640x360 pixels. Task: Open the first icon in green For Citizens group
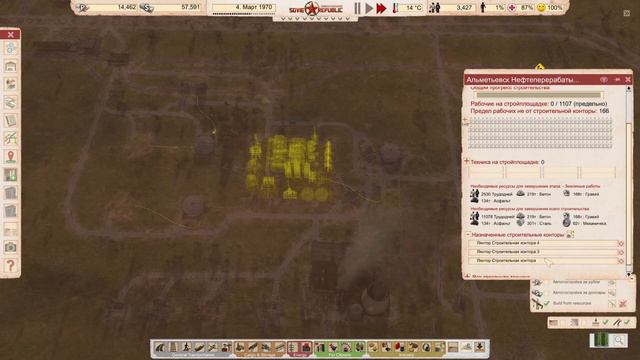coord(320,347)
